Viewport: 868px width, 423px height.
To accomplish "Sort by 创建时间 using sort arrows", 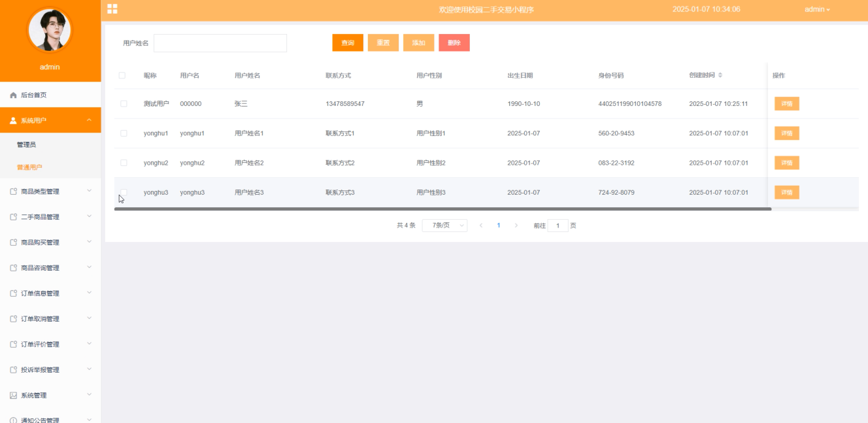I will [x=720, y=75].
